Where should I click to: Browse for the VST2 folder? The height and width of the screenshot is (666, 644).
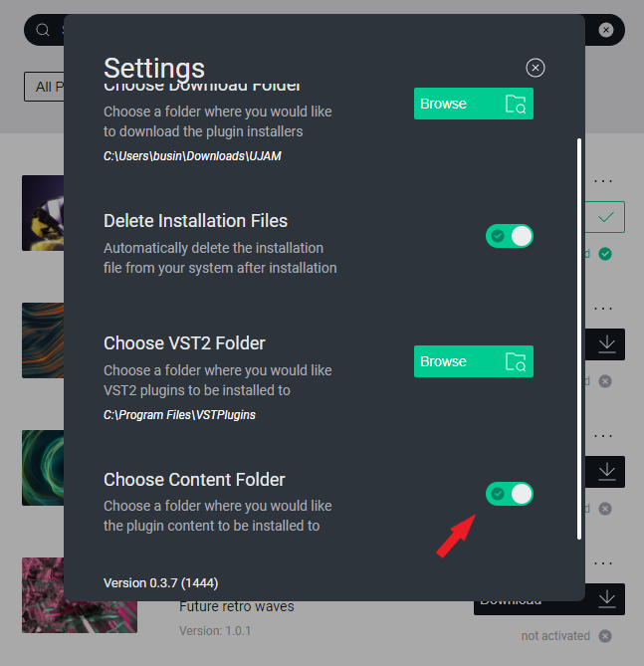pyautogui.click(x=474, y=361)
